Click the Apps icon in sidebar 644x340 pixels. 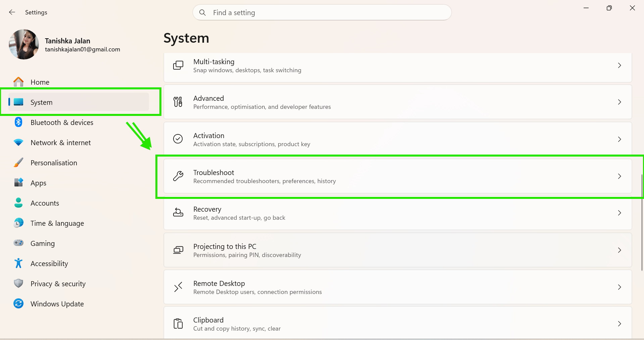[x=18, y=182]
